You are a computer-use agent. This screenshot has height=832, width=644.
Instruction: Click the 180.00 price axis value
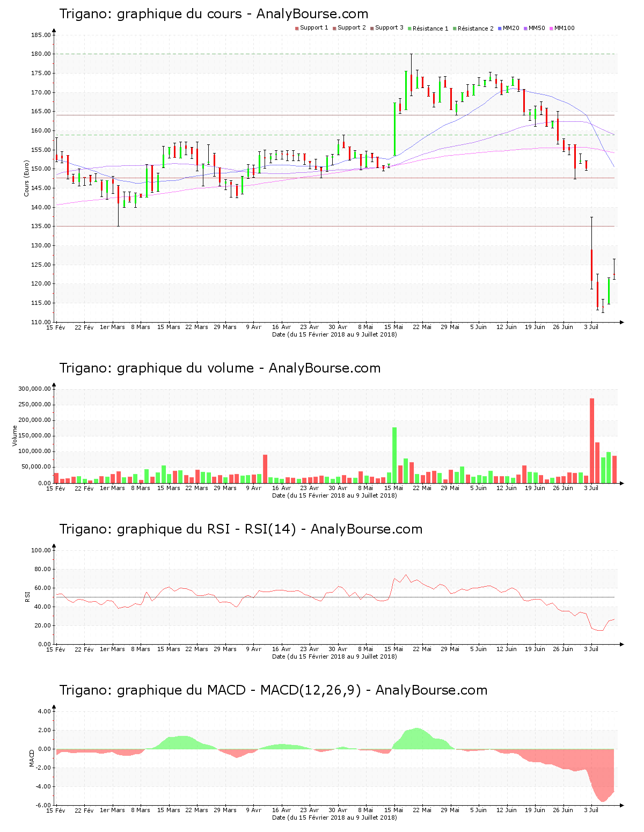pyautogui.click(x=41, y=54)
